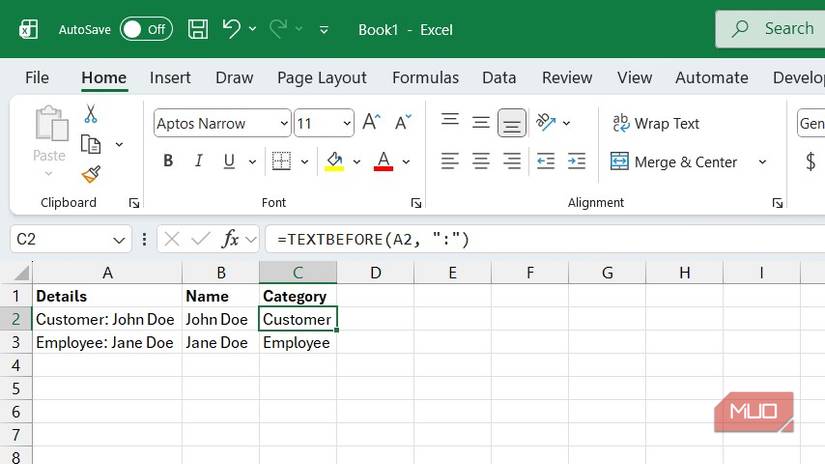Open the File tab
Screen dimensions: 825x464
(37, 78)
